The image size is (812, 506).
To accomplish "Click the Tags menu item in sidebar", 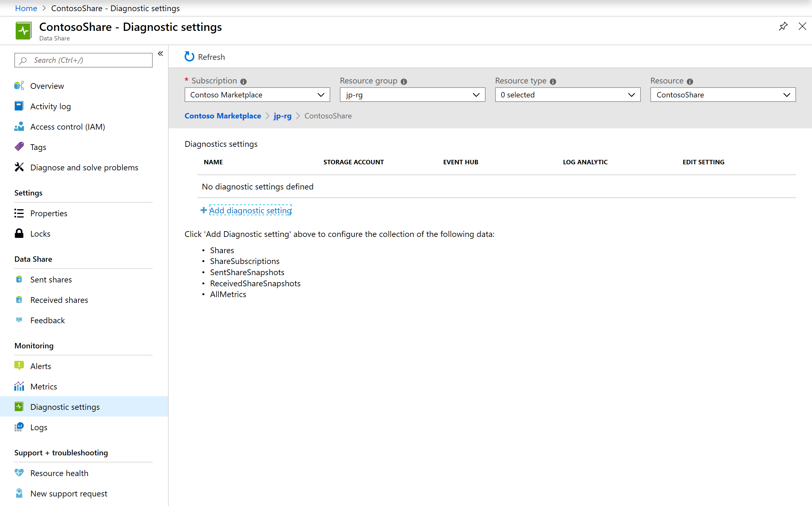I will pyautogui.click(x=38, y=146).
